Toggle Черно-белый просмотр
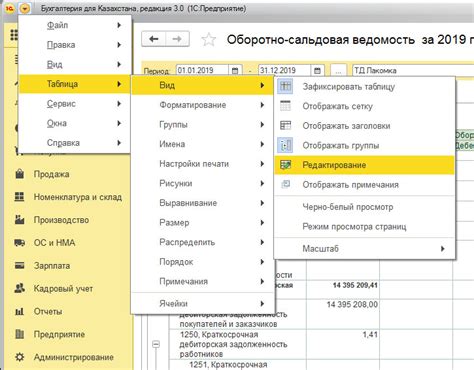 pyautogui.click(x=364, y=207)
